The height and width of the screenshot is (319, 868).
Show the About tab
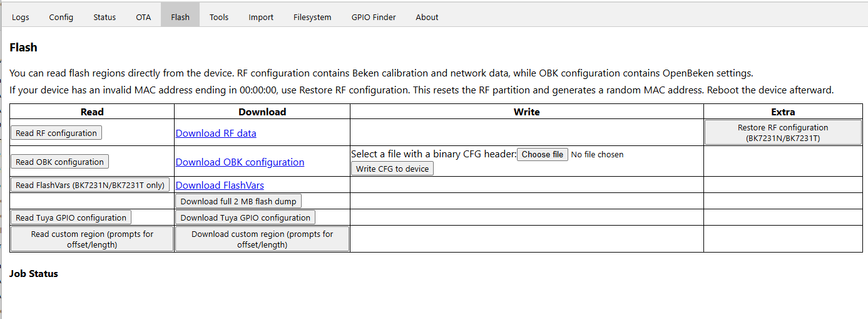click(427, 17)
